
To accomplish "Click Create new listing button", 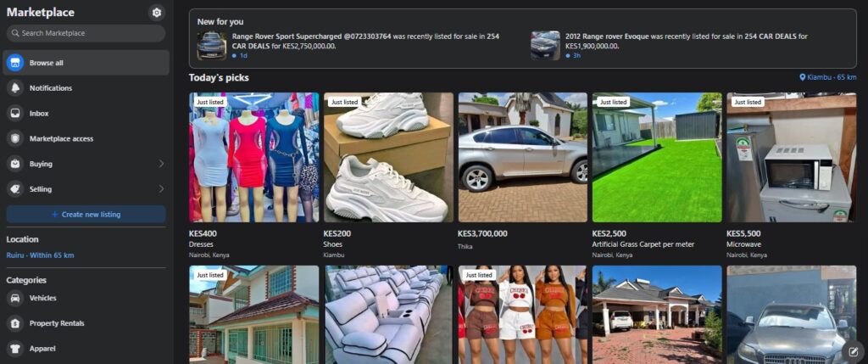I will 86,215.
